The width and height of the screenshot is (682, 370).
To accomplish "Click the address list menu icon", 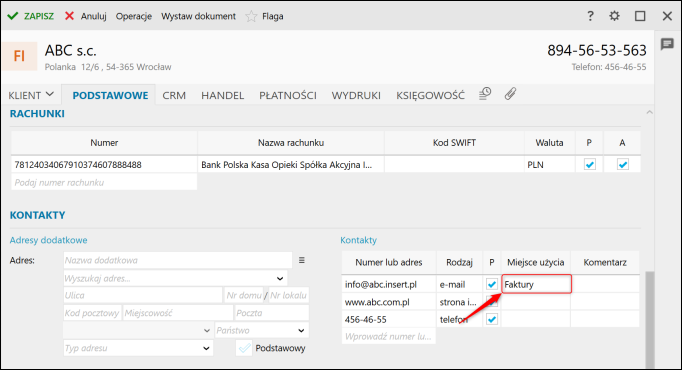I will click(301, 260).
